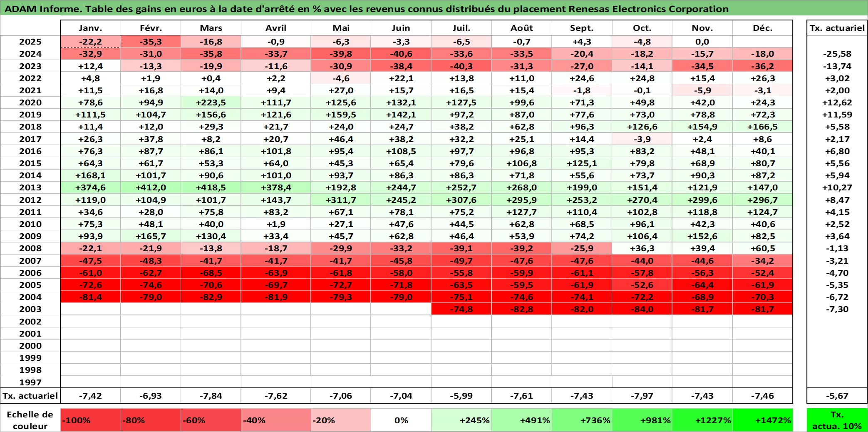Select the -40% scale swatch
This screenshot has width=868, height=432.
point(276,420)
